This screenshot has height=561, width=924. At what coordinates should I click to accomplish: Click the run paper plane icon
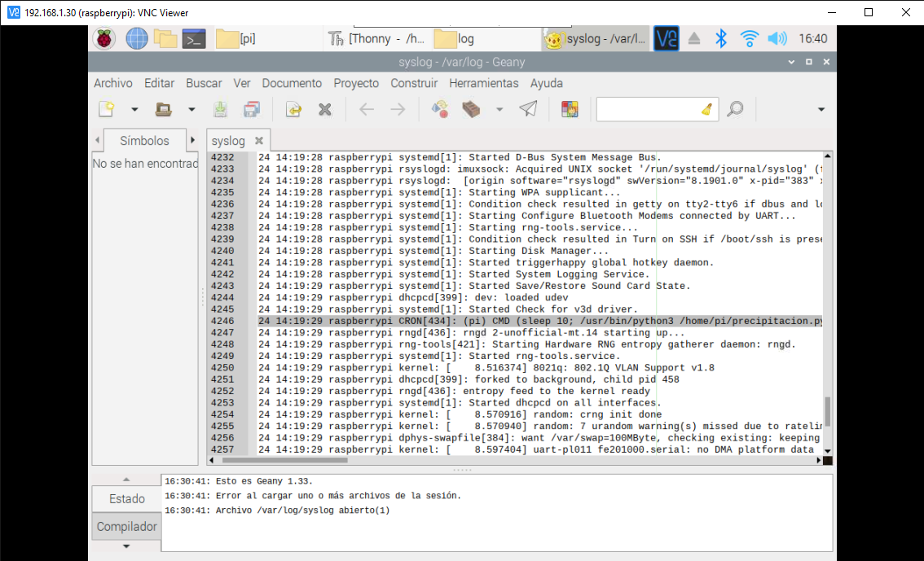coord(528,109)
